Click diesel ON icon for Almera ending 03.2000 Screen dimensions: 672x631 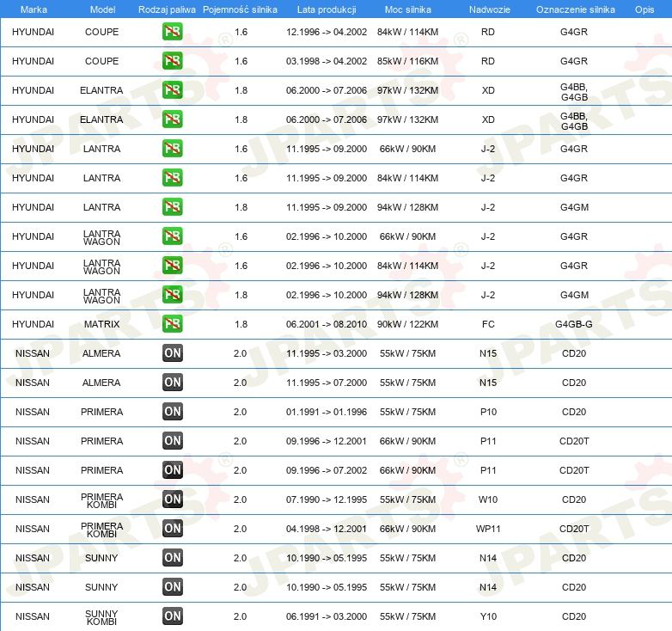(x=172, y=353)
